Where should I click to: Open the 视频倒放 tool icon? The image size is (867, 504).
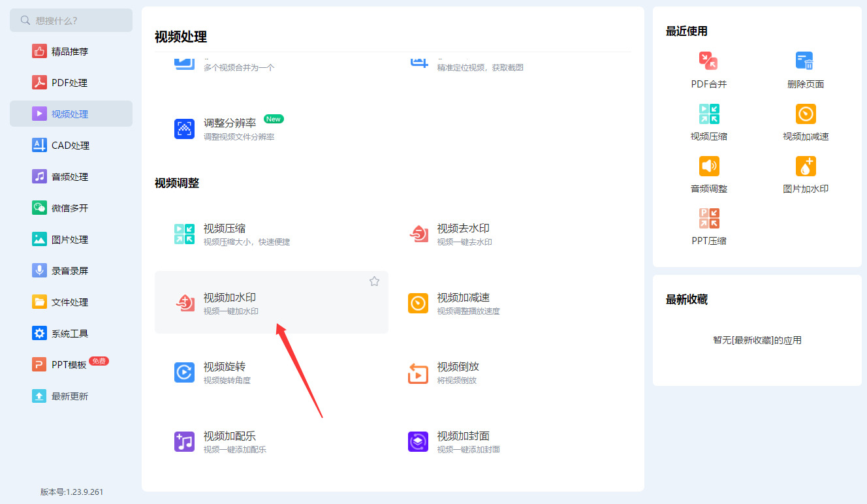coord(418,373)
